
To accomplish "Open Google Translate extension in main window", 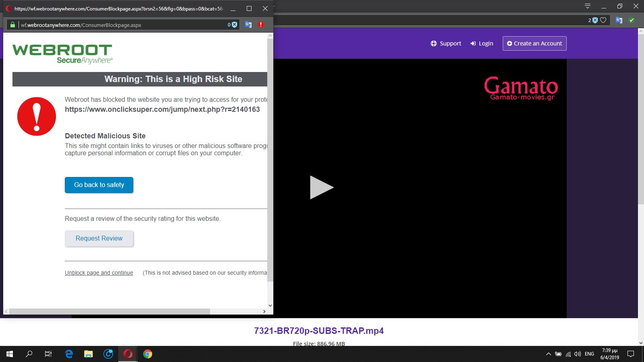I will point(619,20).
